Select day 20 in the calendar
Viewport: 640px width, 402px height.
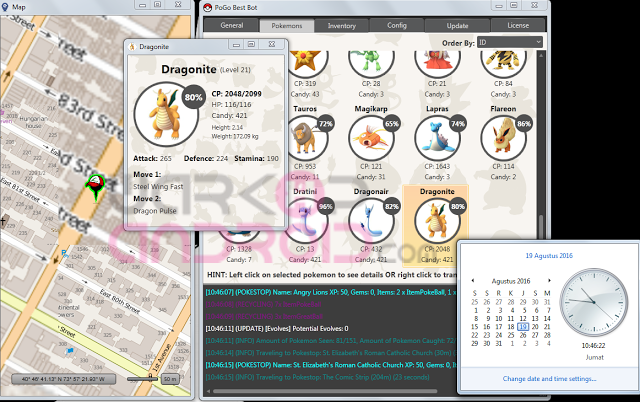[535, 326]
